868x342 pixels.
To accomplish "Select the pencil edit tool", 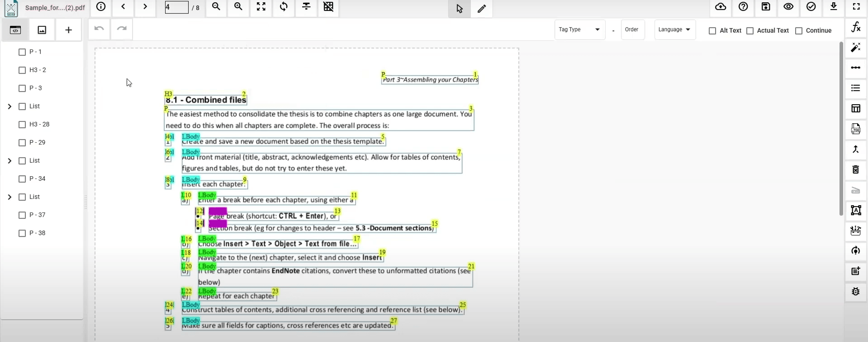I will click(x=482, y=9).
